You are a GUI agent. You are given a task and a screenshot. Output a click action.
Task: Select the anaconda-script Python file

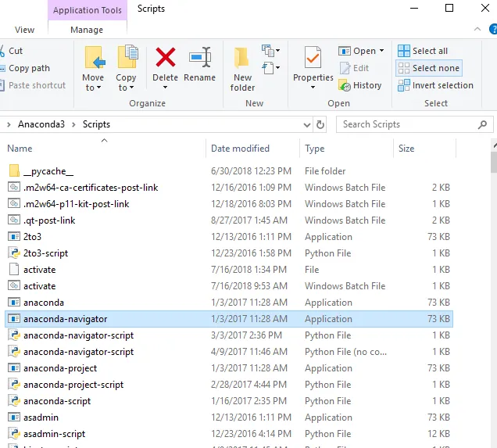(57, 401)
